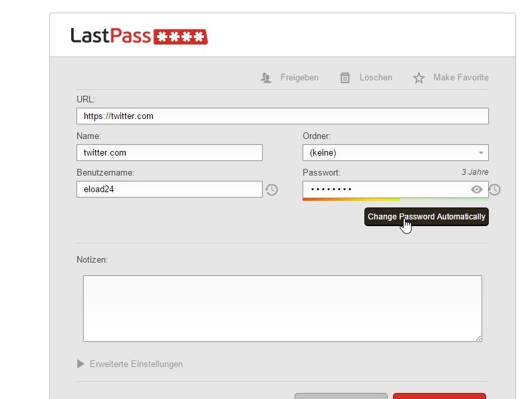Click the 'Benutzername:' label
The image size is (532, 399).
click(106, 173)
